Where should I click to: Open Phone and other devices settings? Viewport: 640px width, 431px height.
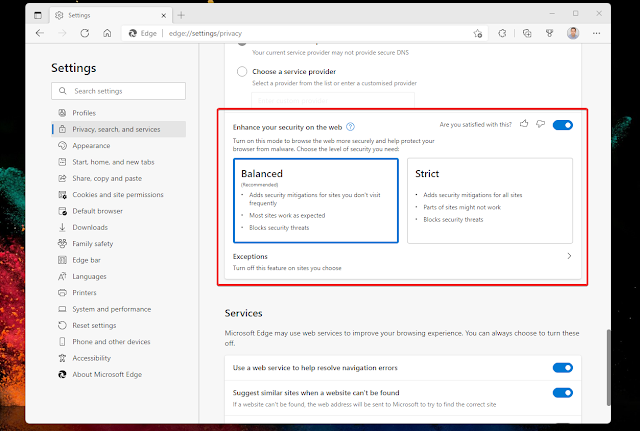point(119,342)
